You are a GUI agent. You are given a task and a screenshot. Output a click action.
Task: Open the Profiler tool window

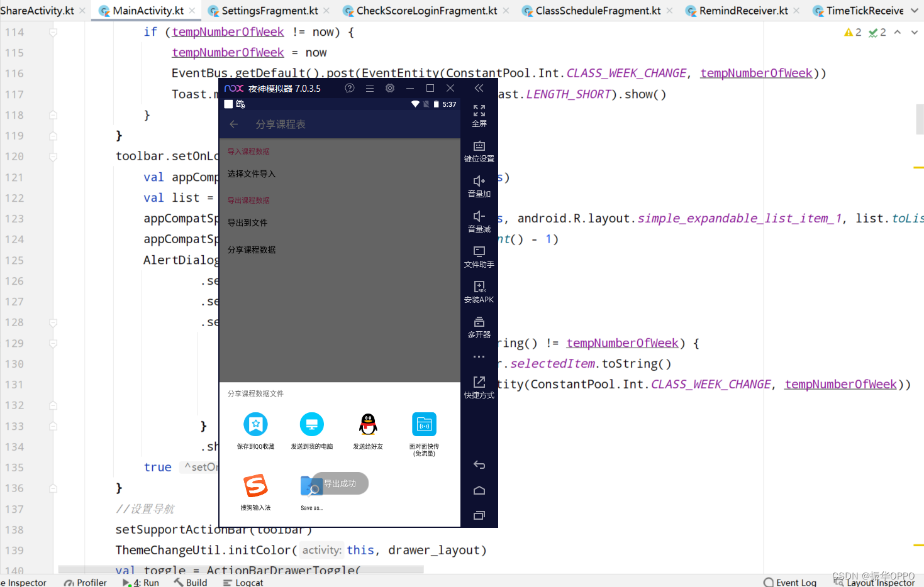tap(86, 582)
